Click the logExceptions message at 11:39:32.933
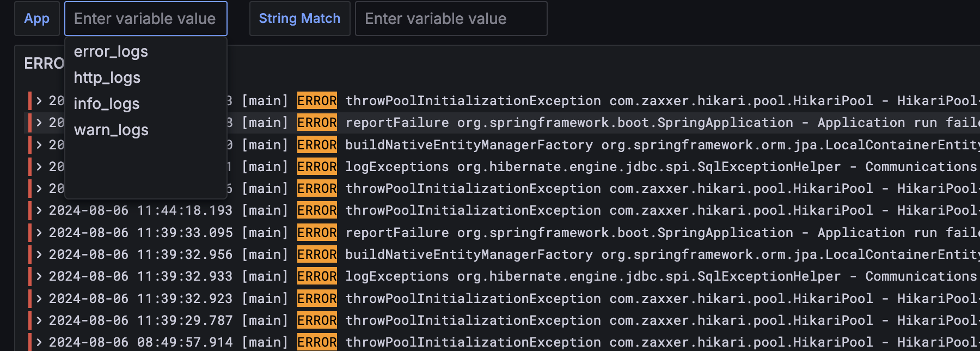 point(663,276)
